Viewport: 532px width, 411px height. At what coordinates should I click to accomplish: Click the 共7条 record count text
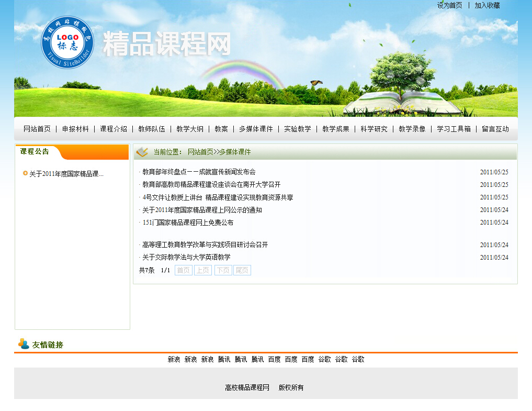[146, 270]
